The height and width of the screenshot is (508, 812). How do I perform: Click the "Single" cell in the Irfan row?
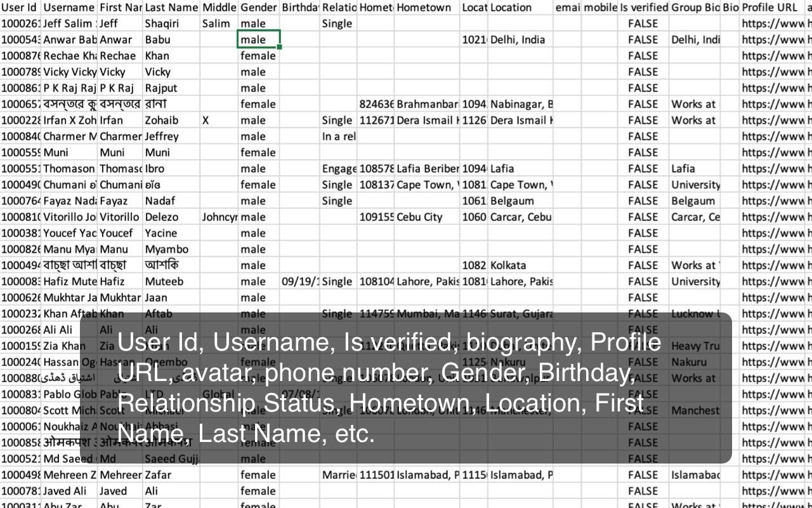pos(339,120)
